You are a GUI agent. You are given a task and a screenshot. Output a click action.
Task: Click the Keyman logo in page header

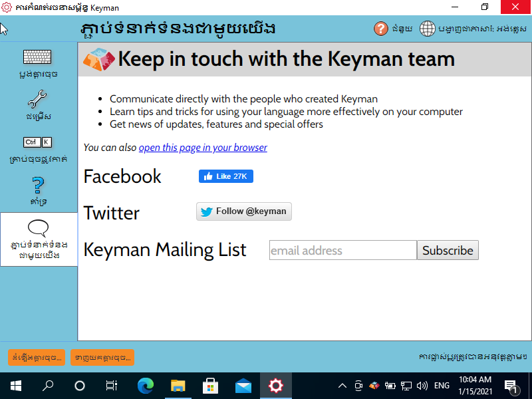click(x=98, y=59)
